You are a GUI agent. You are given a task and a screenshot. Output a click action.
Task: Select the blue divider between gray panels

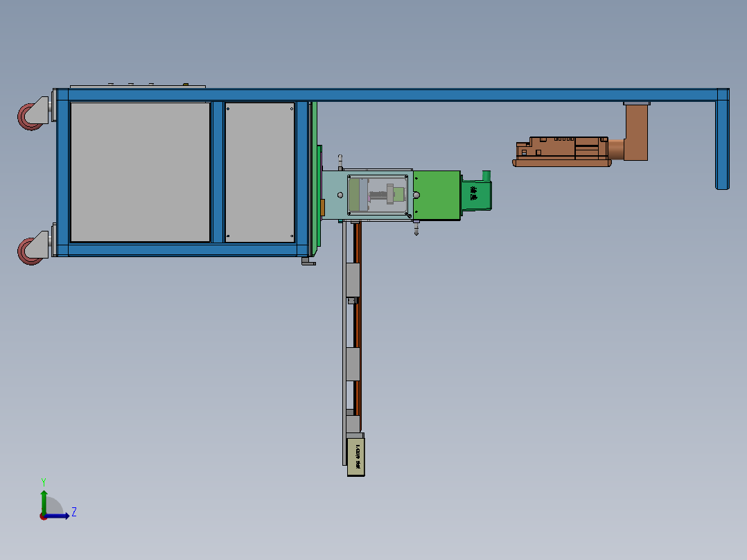tap(218, 172)
